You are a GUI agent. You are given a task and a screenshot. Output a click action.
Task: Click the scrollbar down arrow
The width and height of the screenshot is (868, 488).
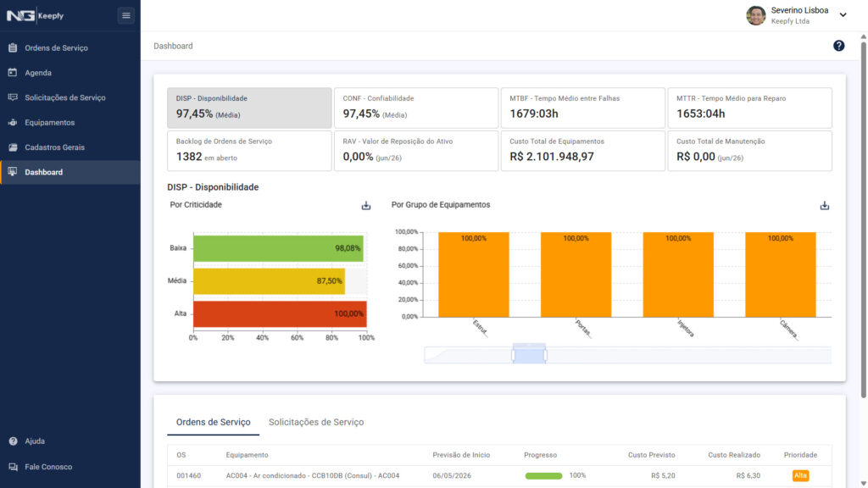863,484
